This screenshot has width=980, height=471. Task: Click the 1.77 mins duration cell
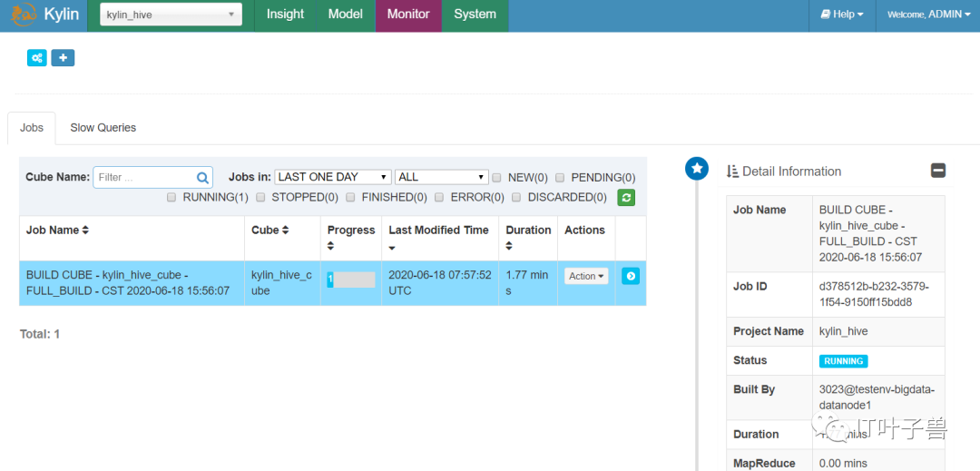(x=528, y=283)
